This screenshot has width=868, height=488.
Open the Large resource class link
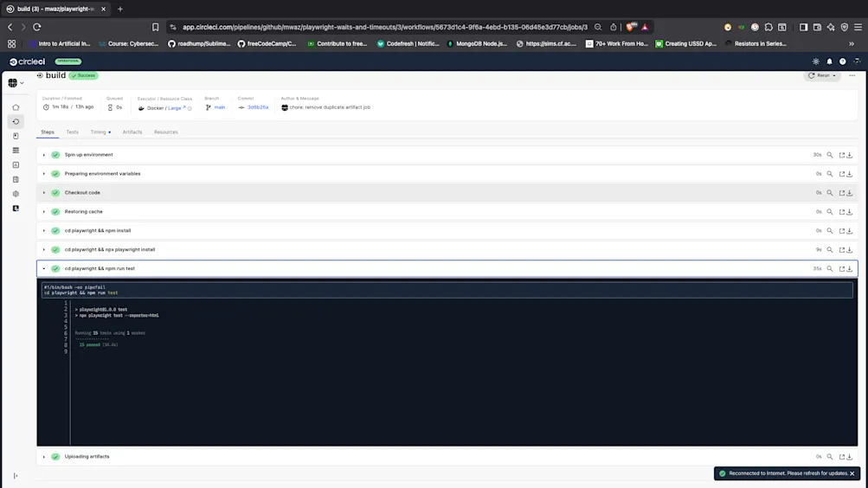[x=174, y=108]
